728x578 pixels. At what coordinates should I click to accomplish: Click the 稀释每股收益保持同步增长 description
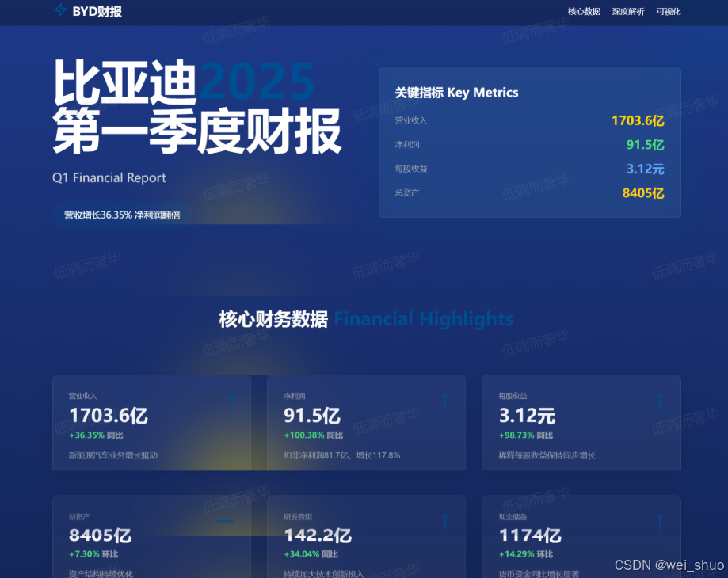pyautogui.click(x=547, y=455)
